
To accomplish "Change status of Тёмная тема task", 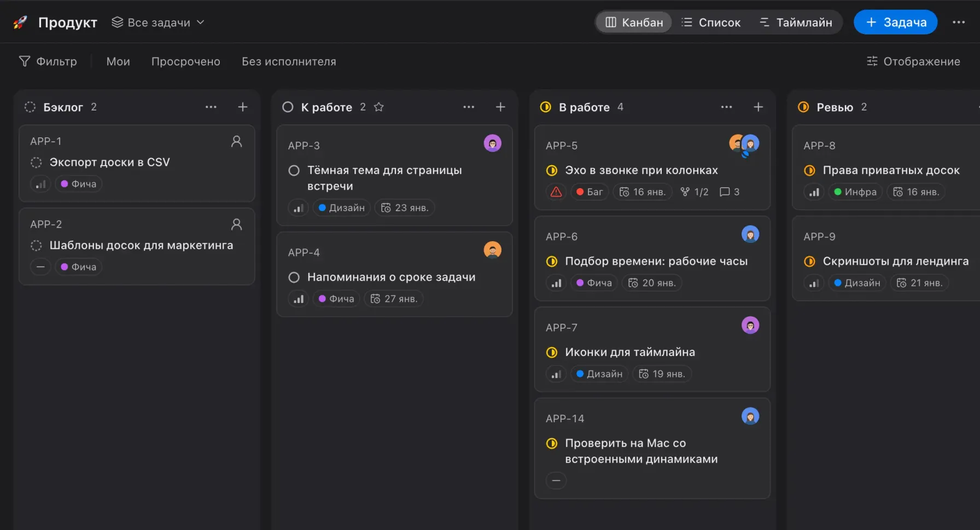I will click(x=294, y=171).
